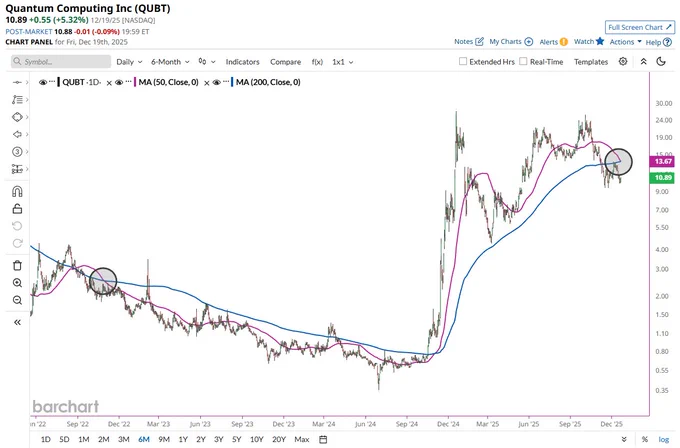This screenshot has height=448, width=680.
Task: Select the 1M range tab
Action: tap(84, 439)
